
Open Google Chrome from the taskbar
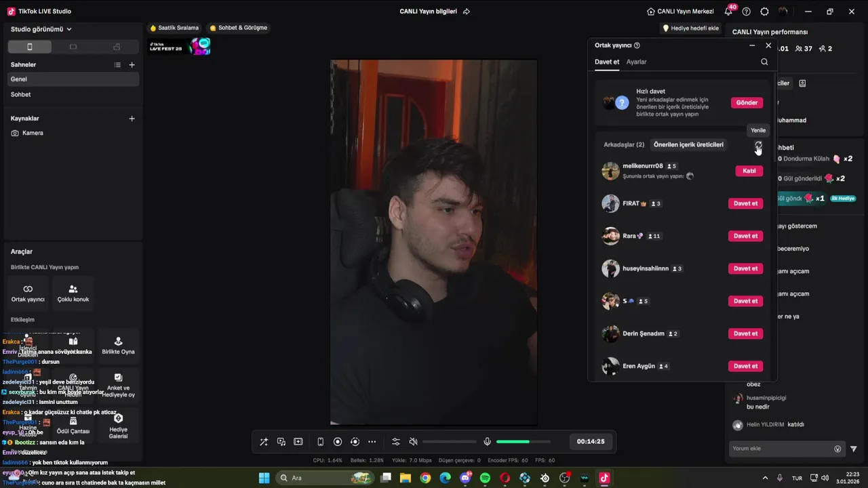click(425, 478)
